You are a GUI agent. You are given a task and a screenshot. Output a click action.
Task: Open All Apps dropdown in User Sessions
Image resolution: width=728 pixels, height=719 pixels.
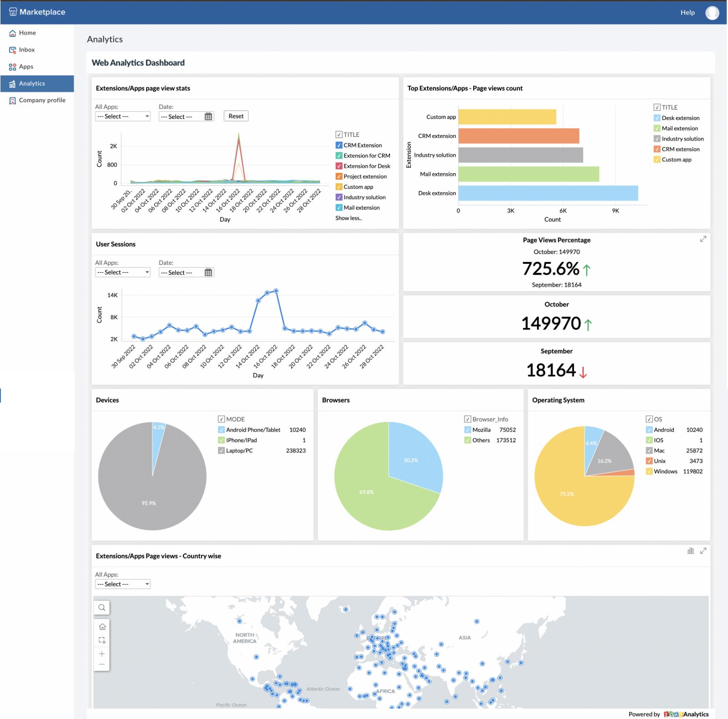tap(122, 272)
